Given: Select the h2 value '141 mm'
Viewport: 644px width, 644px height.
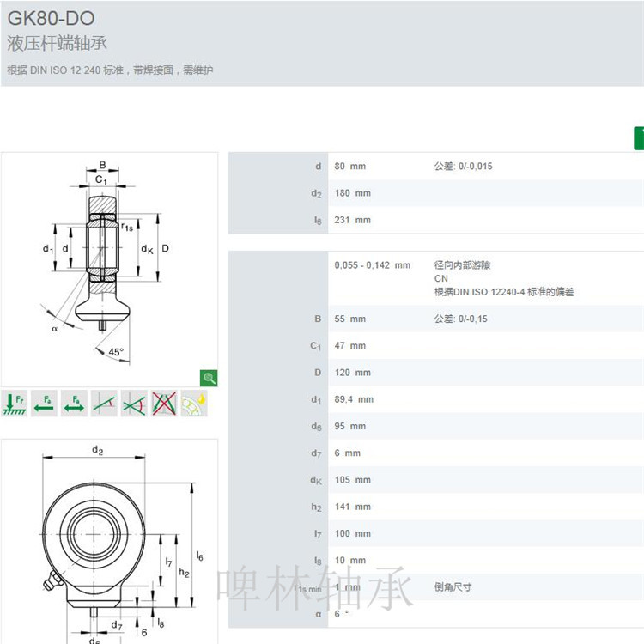Looking at the screenshot, I should (352, 507).
